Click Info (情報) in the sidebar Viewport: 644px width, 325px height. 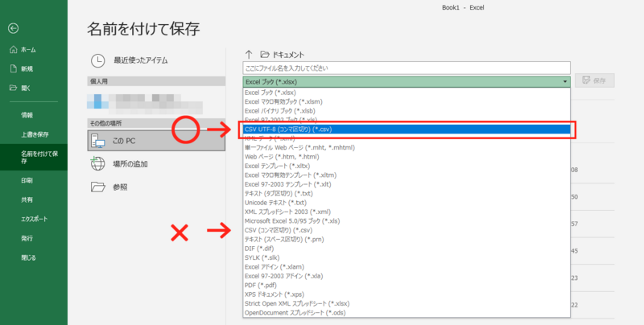click(x=27, y=115)
